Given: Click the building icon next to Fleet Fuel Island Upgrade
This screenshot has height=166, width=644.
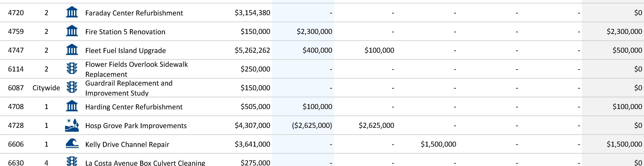Looking at the screenshot, I should click(72, 50).
